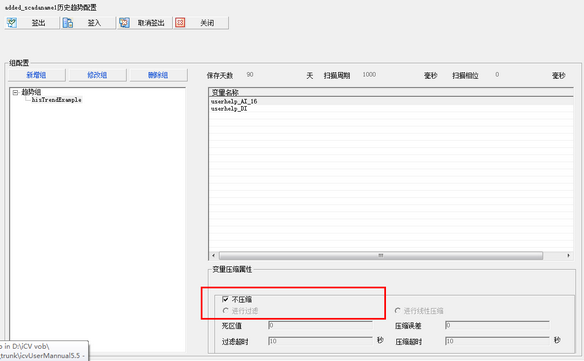Image resolution: width=584 pixels, height=361 pixels.
Task: Click the variable list scrollbar right arrow
Action: 568,256
